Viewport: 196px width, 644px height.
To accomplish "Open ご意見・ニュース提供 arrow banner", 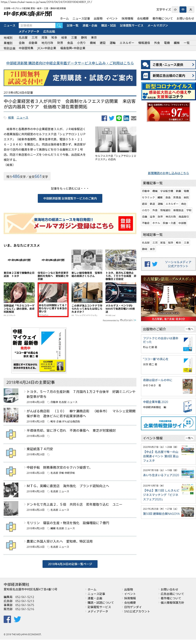I will pos(168,65).
